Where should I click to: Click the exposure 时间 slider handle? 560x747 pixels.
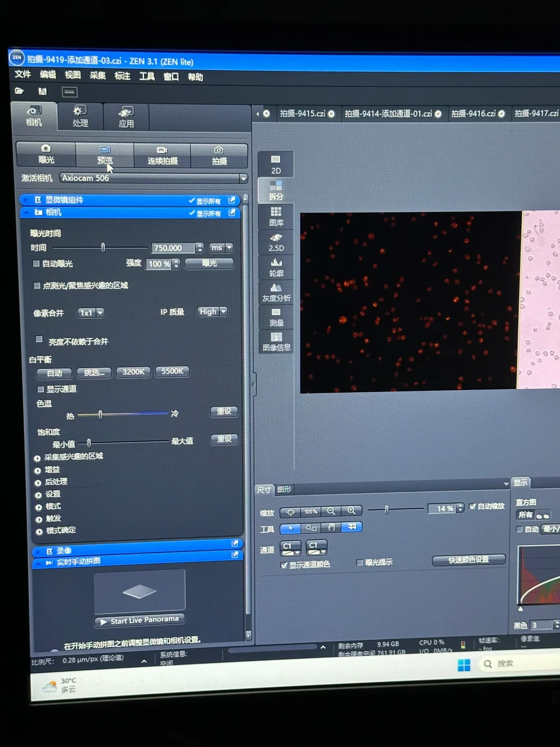[103, 247]
